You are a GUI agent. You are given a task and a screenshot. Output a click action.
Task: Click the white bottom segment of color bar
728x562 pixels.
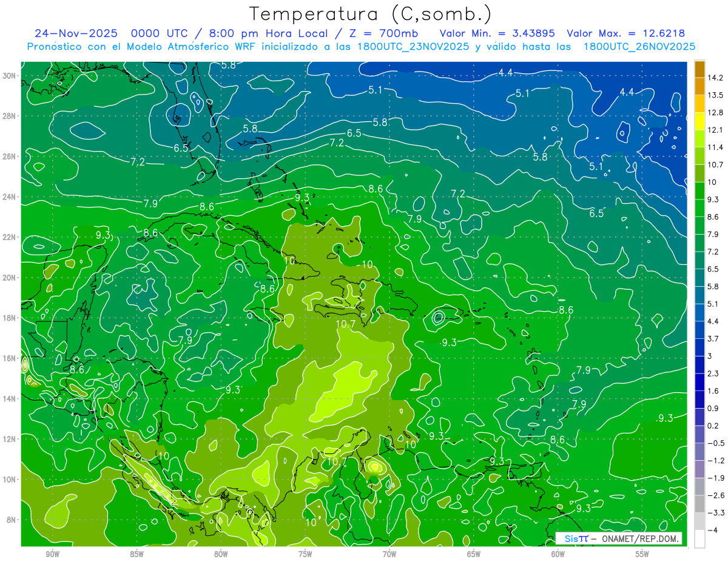pyautogui.click(x=699, y=539)
